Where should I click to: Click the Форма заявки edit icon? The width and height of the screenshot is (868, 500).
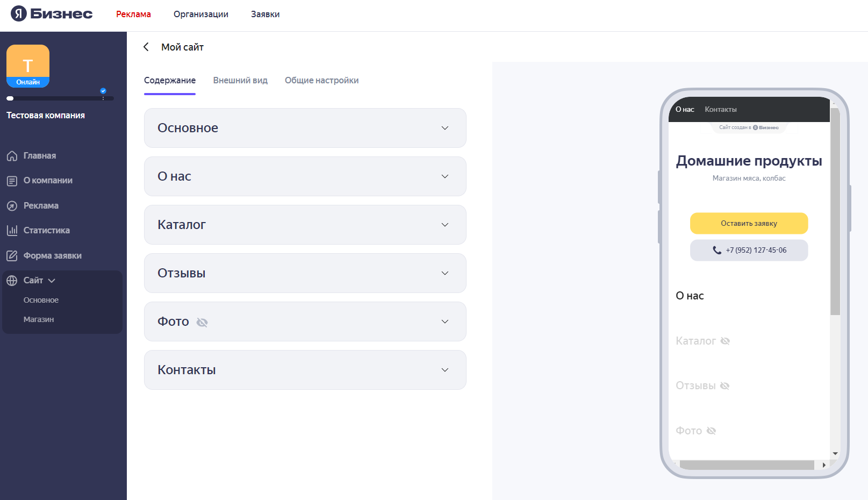pyautogui.click(x=12, y=256)
